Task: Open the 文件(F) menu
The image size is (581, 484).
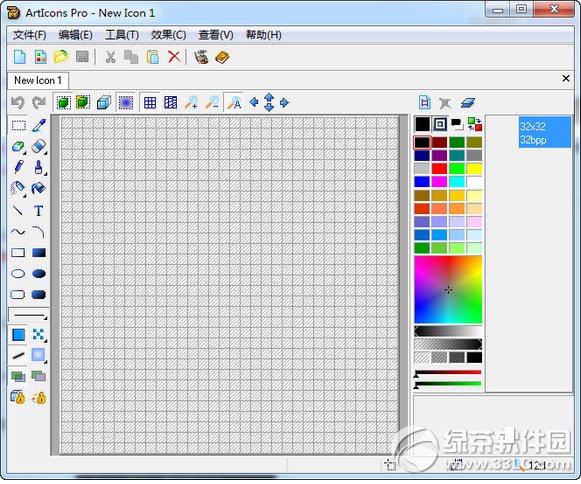Action: (30, 35)
